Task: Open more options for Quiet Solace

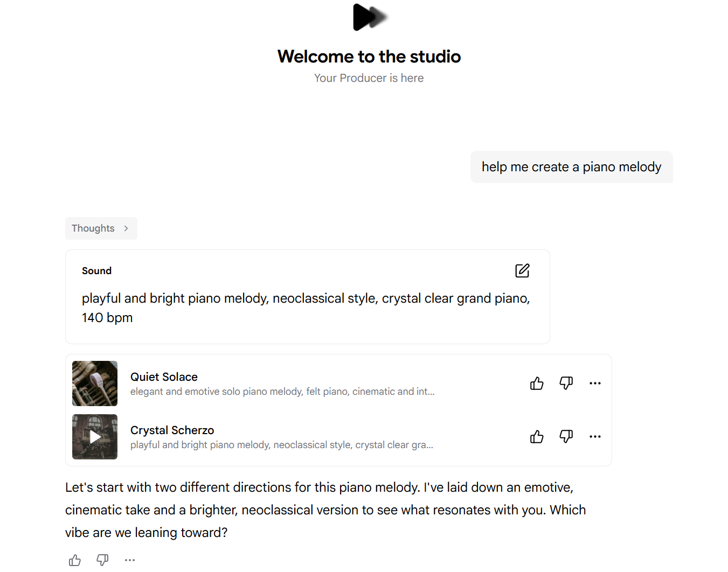Action: click(x=595, y=383)
